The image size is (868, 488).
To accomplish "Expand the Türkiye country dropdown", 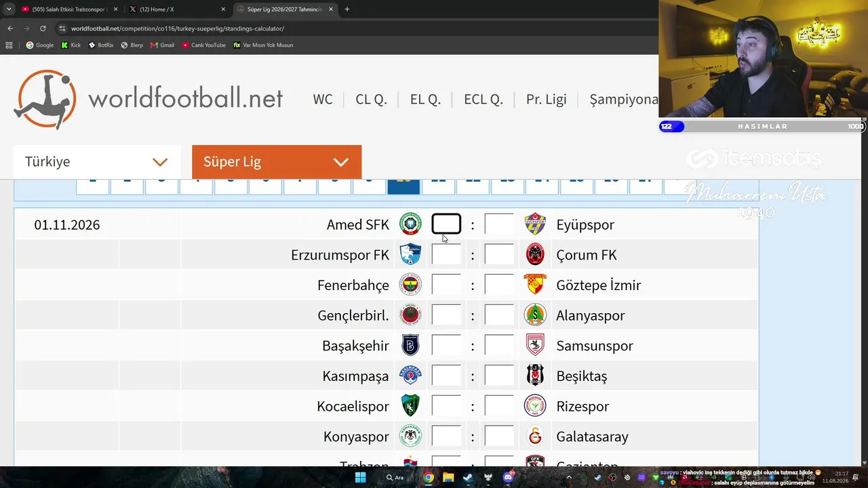I will pos(97,162).
